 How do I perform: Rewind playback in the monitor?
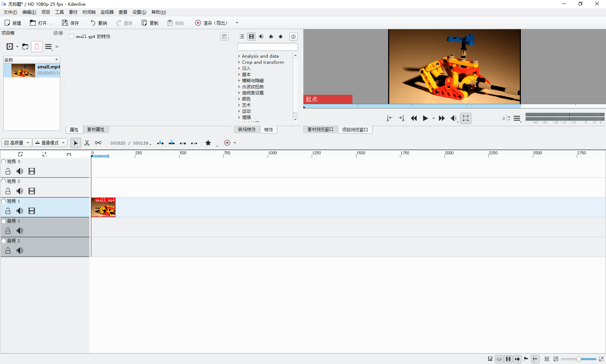point(414,118)
